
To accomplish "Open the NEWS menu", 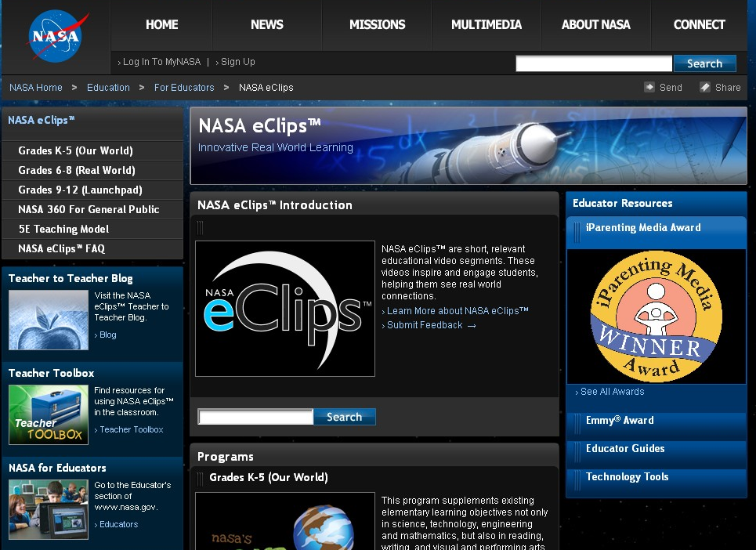I will click(x=266, y=24).
